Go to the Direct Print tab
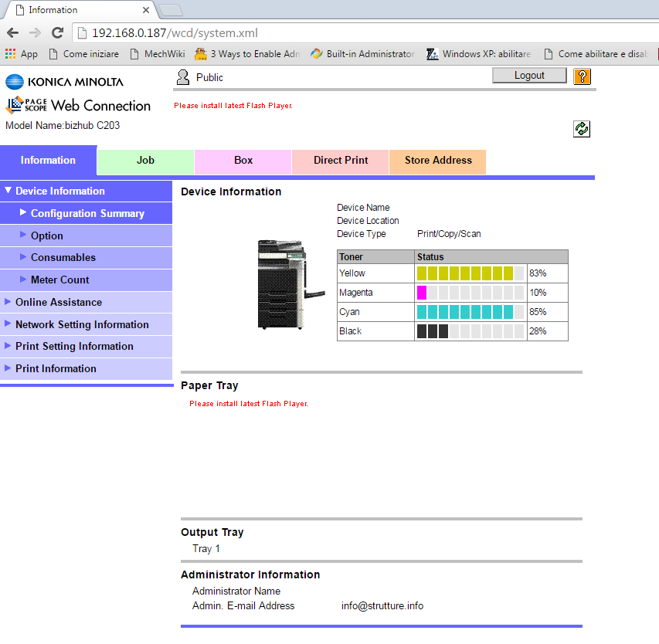Screen dimensions: 659x644 click(340, 161)
